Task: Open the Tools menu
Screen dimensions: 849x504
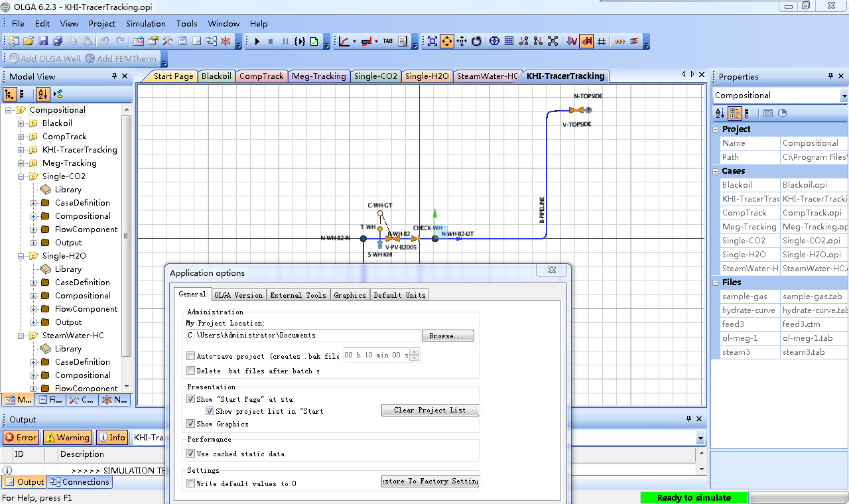Action: [187, 23]
